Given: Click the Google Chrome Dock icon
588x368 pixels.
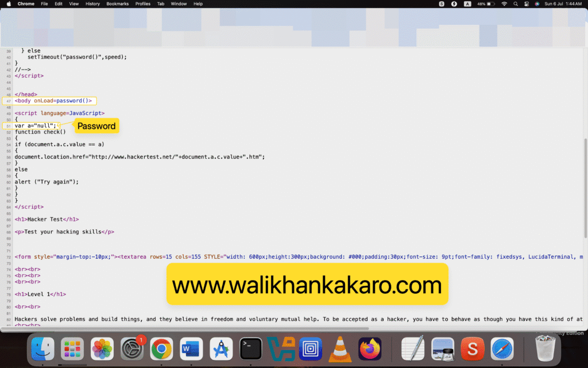Looking at the screenshot, I should point(161,349).
